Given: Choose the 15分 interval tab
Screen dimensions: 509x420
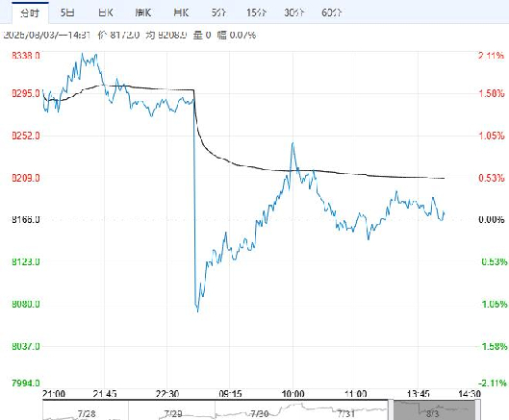Looking at the screenshot, I should tap(256, 12).
